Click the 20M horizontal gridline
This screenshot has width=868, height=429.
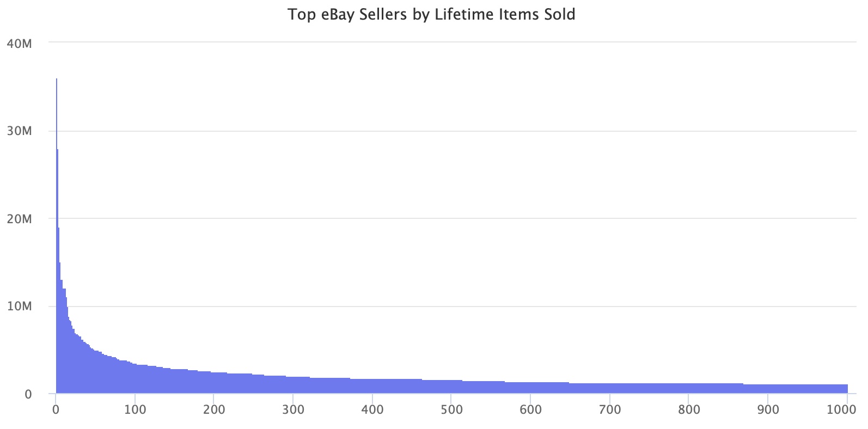436,218
